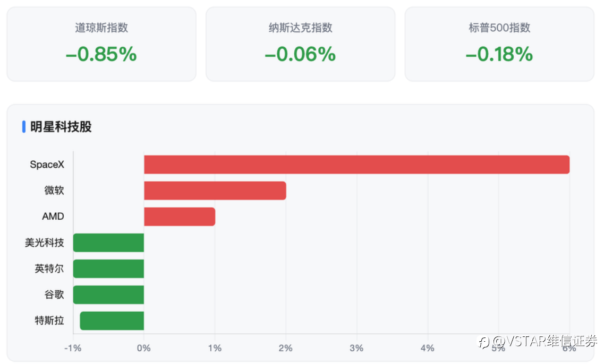
Task: Click the watermark logo icon before @VSTAR
Action: (x=484, y=342)
